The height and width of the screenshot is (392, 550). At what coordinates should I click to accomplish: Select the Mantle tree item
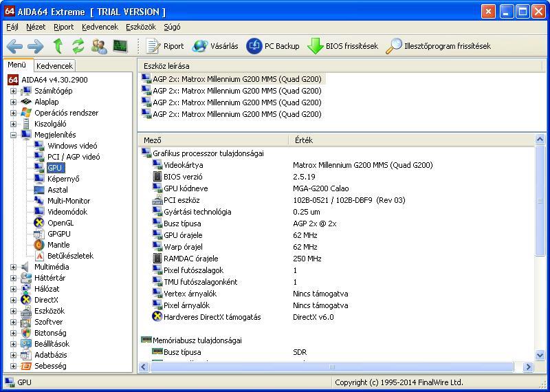[58, 245]
